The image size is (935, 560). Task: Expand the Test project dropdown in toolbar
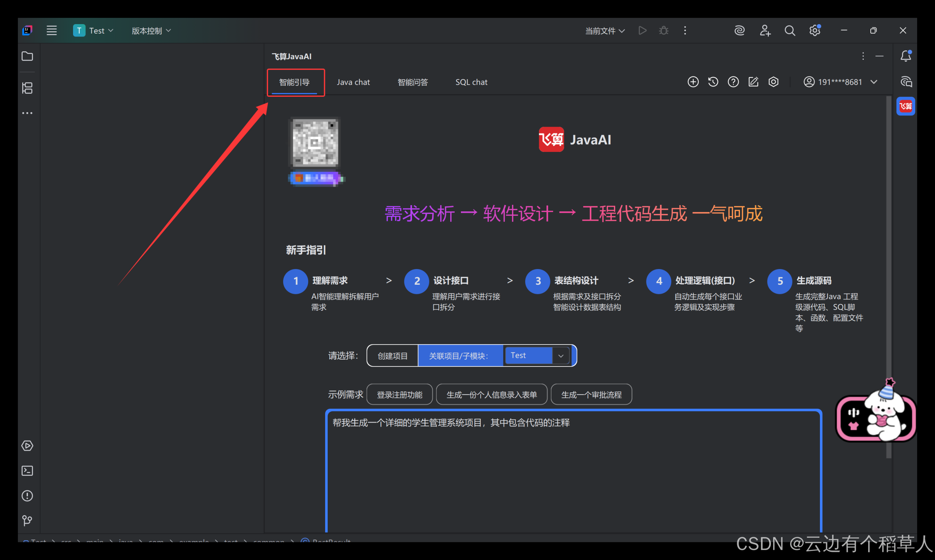(93, 31)
